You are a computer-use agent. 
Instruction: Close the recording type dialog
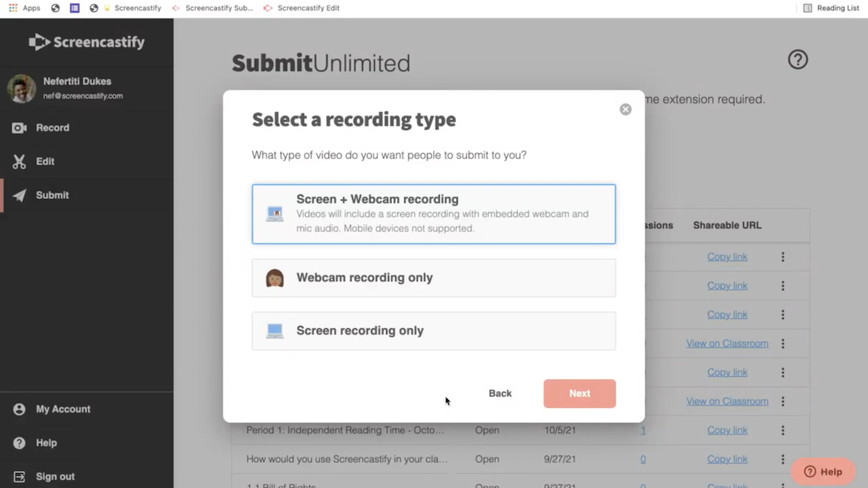pos(625,109)
